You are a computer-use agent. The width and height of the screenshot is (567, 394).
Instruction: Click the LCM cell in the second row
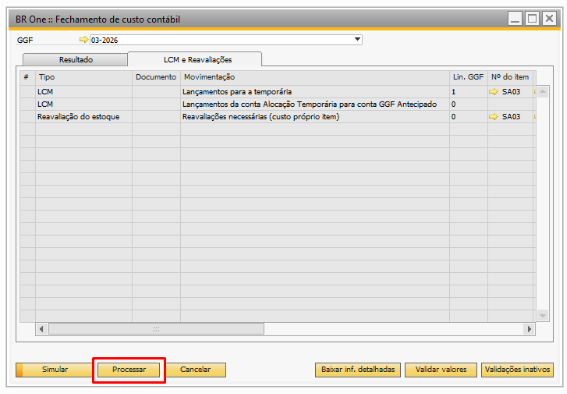coord(84,104)
